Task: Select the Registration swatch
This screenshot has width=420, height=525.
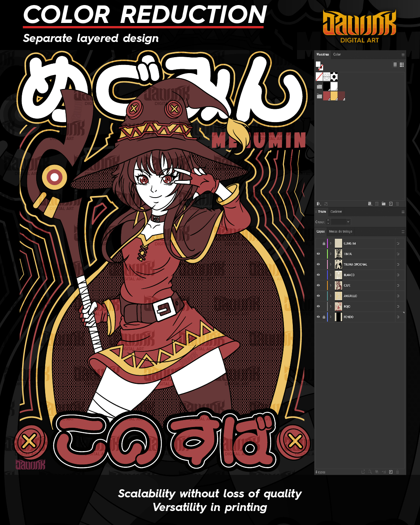Action: tap(327, 77)
